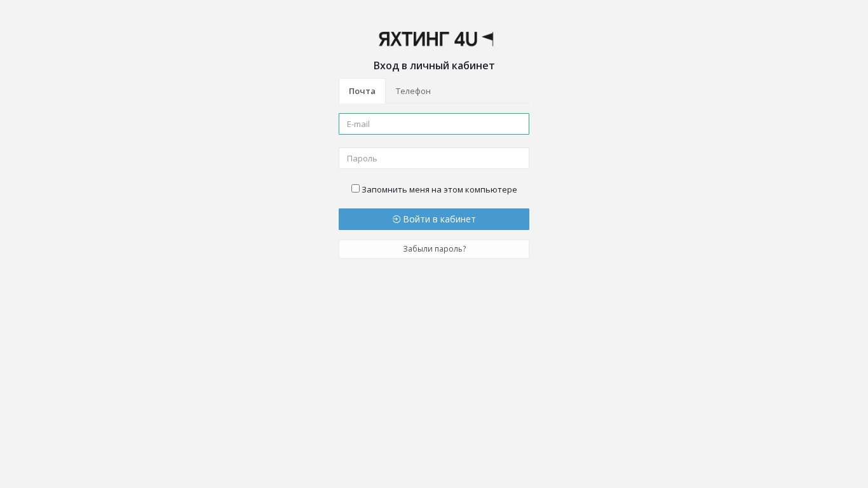Switch to the Телефон tab

pyautogui.click(x=413, y=91)
